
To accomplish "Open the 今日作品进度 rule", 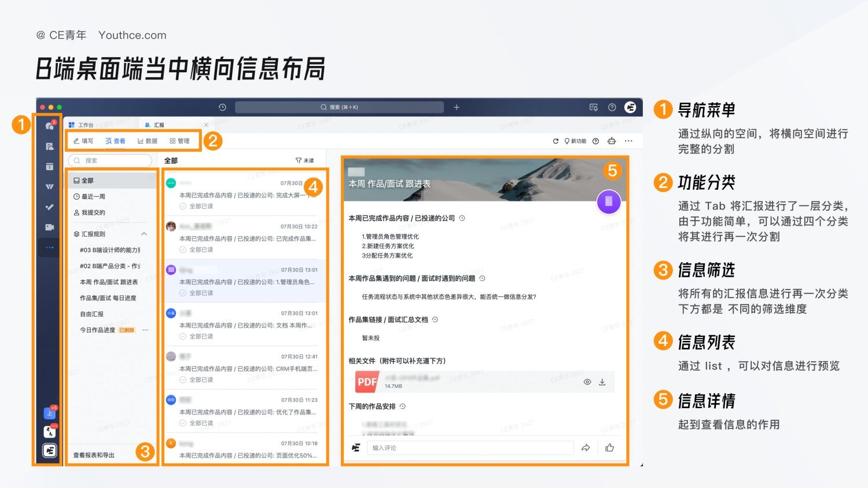I will tap(97, 330).
